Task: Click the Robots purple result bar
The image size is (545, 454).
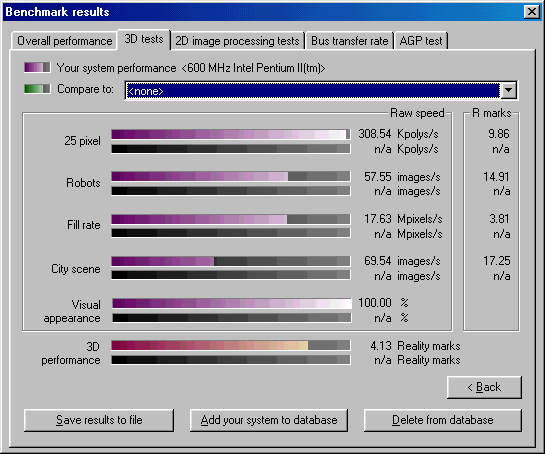Action: coord(231,176)
